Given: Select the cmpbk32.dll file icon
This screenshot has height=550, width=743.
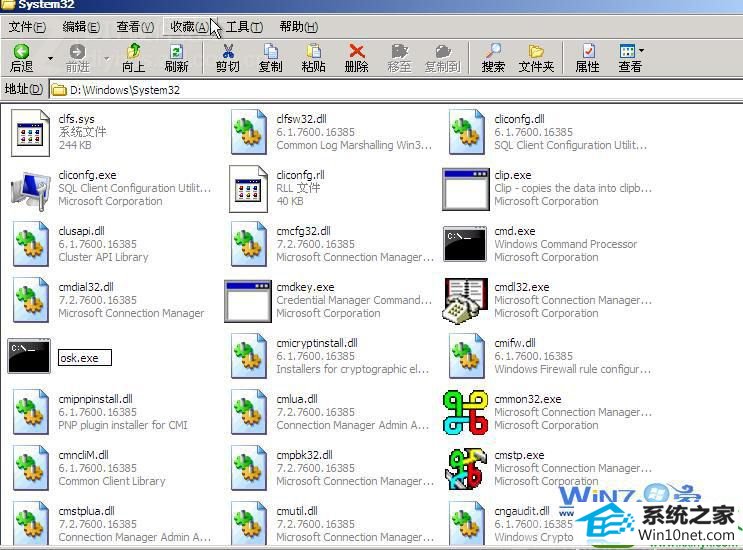Looking at the screenshot, I should point(248,468).
